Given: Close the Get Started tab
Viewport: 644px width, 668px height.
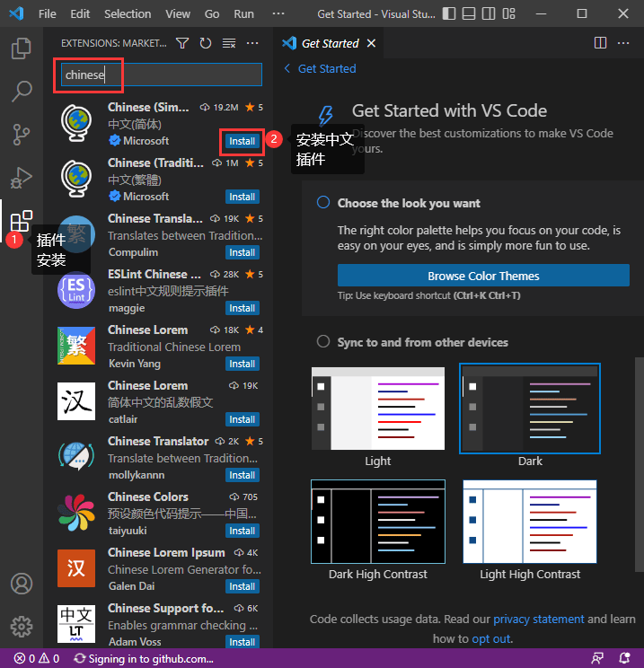Looking at the screenshot, I should tap(371, 43).
